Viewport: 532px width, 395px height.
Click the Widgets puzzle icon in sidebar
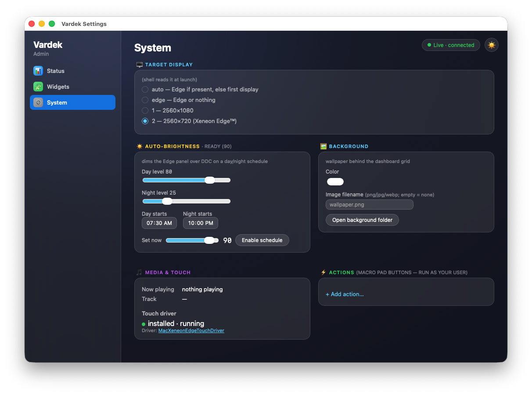point(38,87)
